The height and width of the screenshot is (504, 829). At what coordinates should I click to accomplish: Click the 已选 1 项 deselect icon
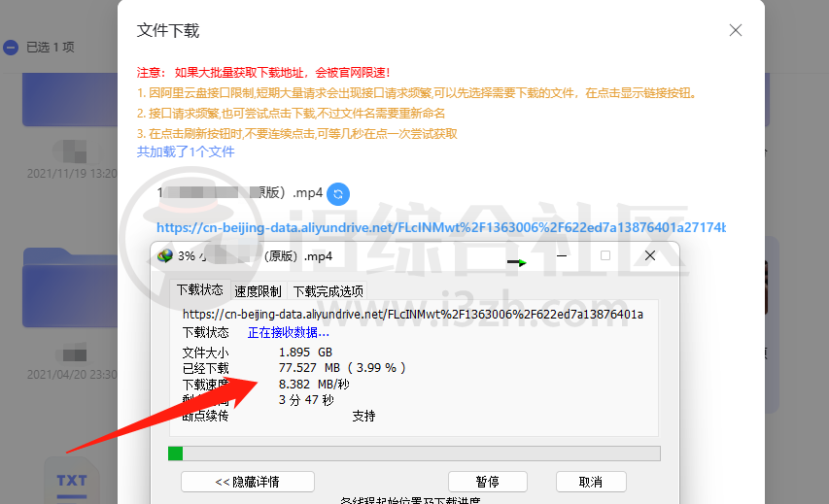[x=11, y=48]
